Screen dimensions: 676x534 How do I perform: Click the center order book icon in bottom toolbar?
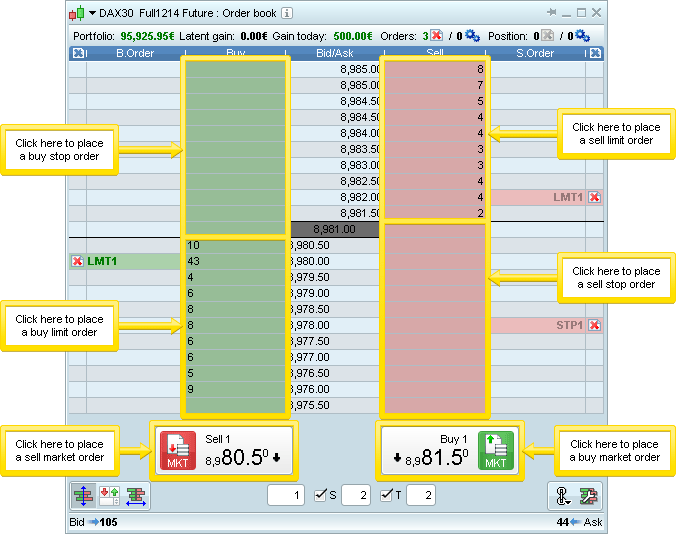(110, 495)
